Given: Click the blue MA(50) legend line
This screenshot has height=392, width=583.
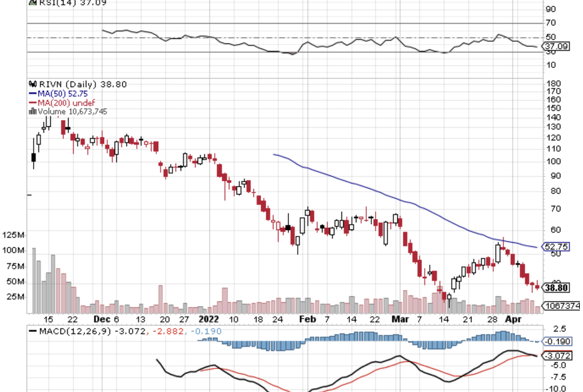Looking at the screenshot, I should [32, 94].
